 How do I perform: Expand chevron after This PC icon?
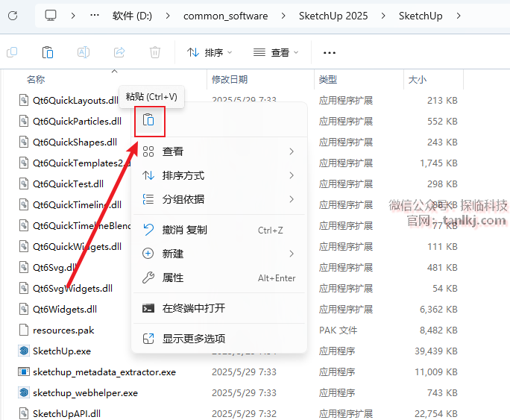(x=73, y=16)
